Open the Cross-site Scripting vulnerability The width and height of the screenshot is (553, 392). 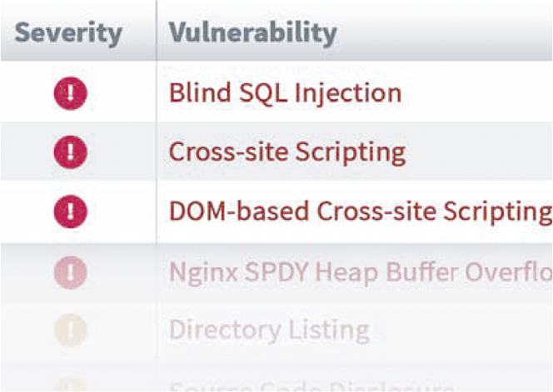[287, 152]
